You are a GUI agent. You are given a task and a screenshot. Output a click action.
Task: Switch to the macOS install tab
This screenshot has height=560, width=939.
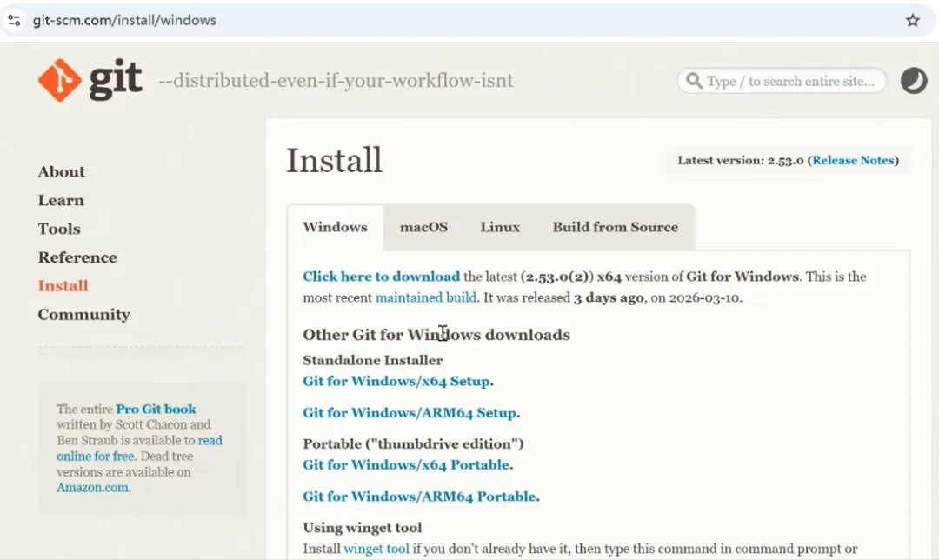tap(424, 227)
